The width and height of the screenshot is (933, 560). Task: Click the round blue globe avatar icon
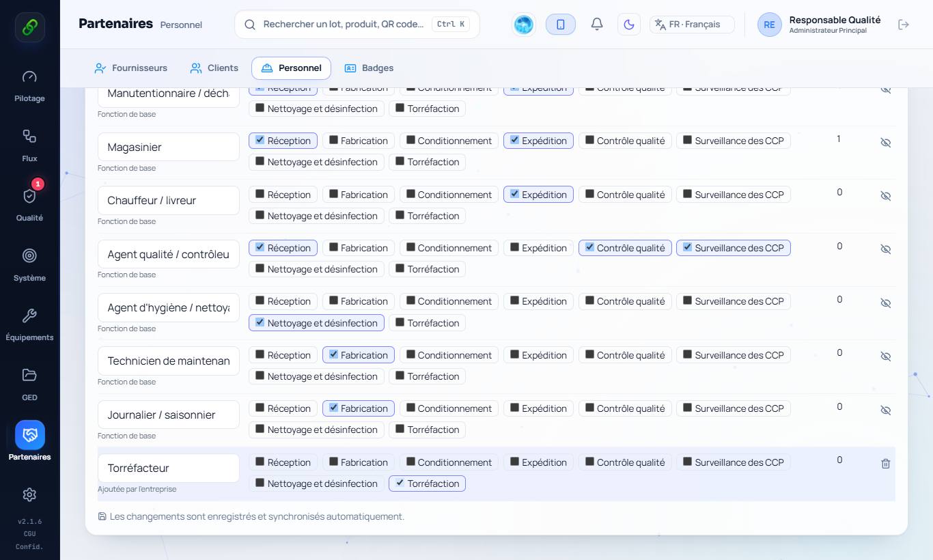tap(524, 25)
